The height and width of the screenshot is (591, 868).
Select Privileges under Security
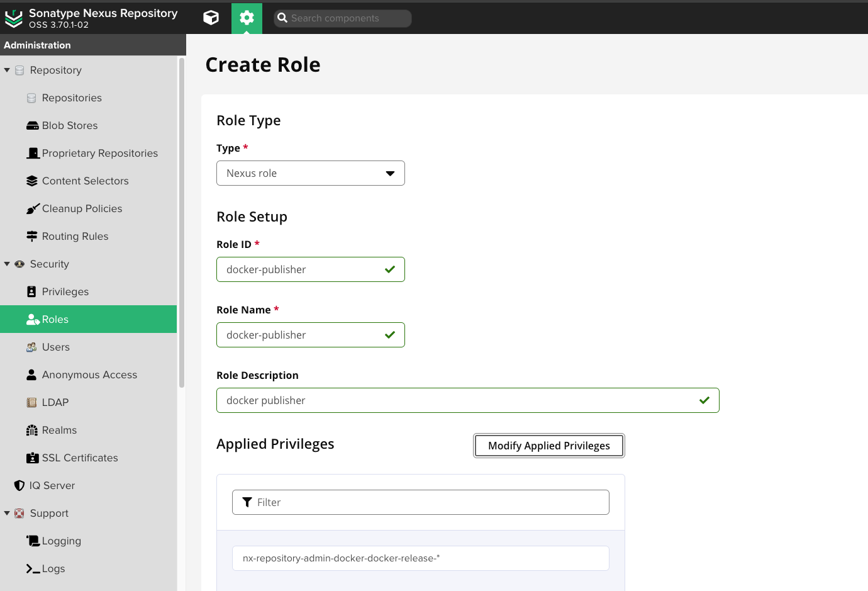[x=65, y=292]
